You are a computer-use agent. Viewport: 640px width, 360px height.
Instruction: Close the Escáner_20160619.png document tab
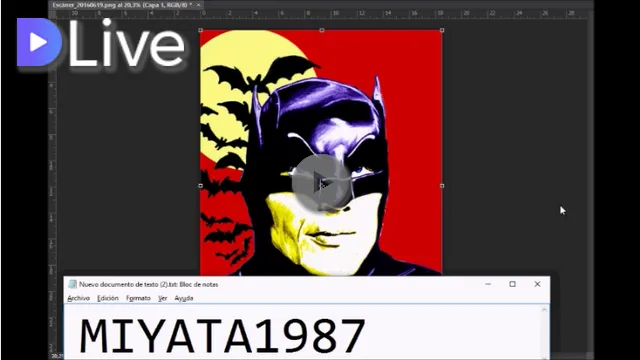click(x=198, y=5)
